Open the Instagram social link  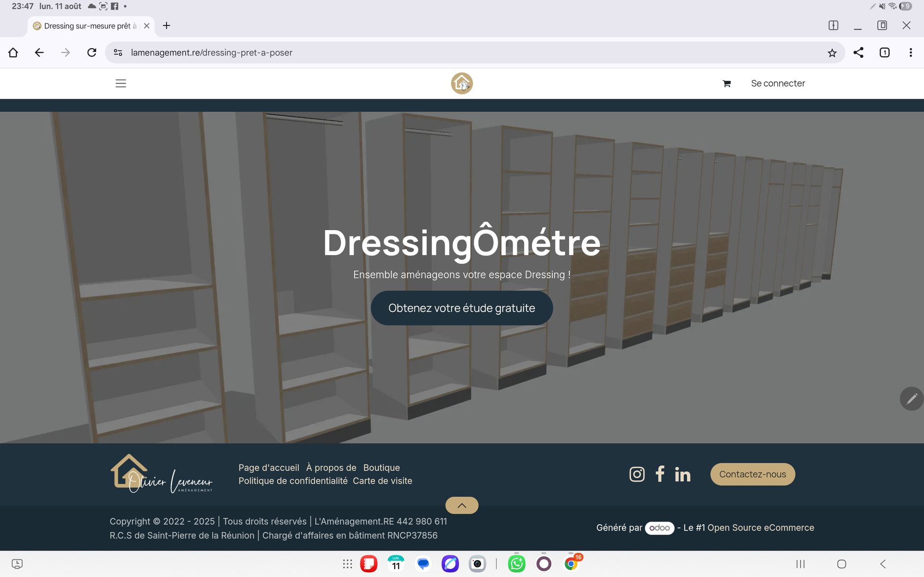point(637,474)
